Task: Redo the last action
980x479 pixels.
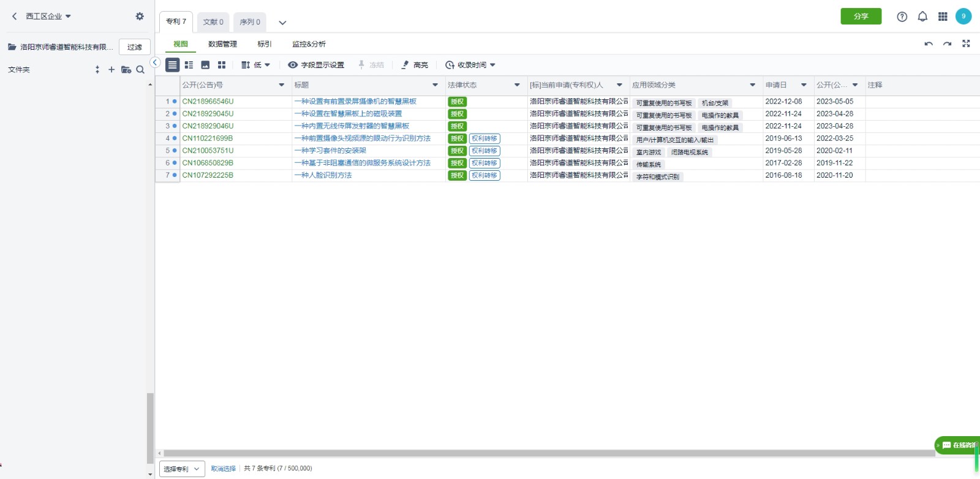Action: pyautogui.click(x=947, y=43)
